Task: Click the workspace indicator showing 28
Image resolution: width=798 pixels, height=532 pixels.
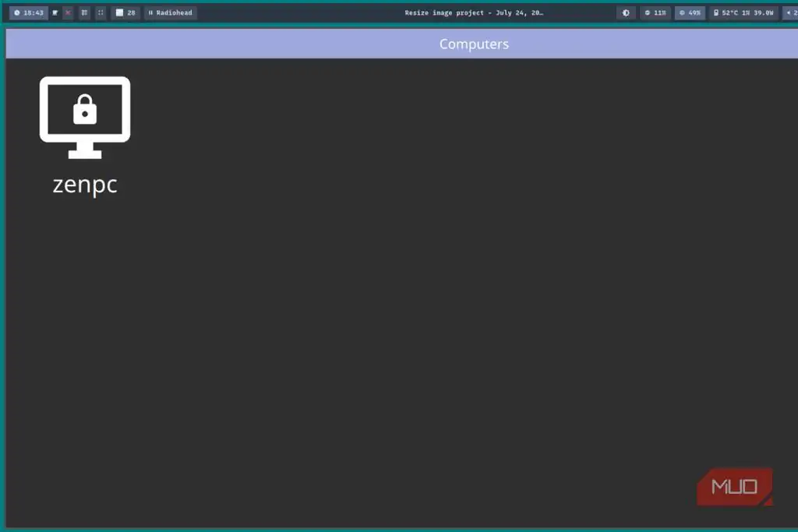Action: click(125, 12)
